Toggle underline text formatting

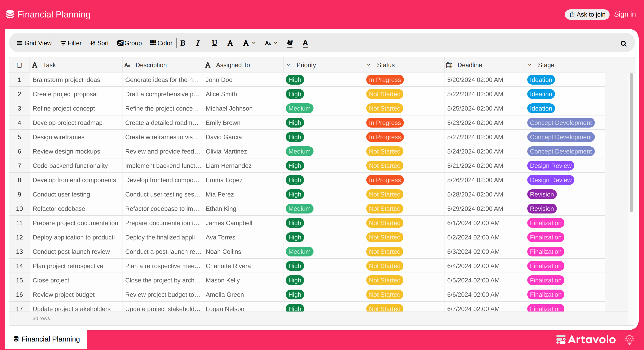coord(214,43)
